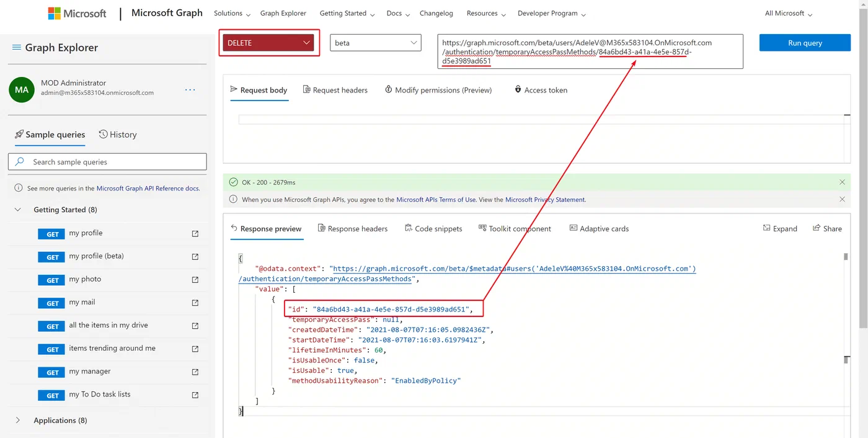Switch to the Sample queries tab
868x438 pixels.
point(50,135)
